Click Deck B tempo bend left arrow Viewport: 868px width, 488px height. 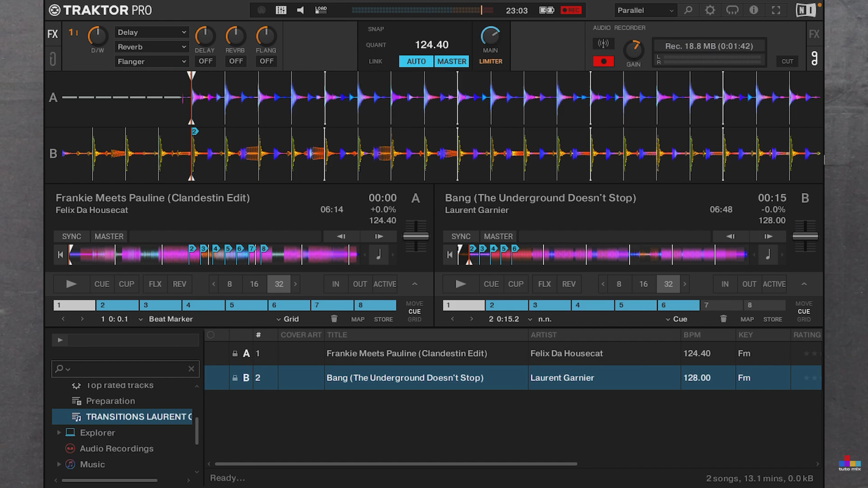[731, 236]
